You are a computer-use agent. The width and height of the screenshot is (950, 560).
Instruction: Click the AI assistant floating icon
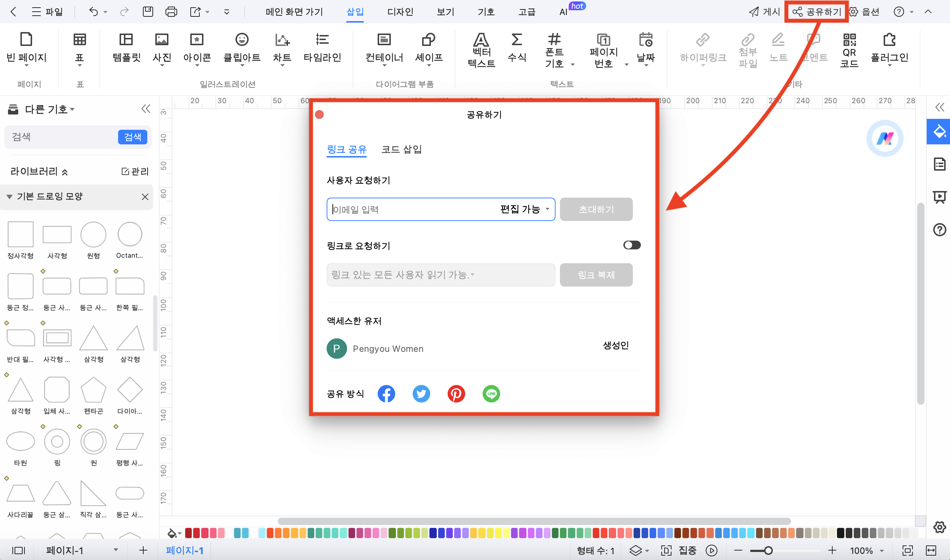click(885, 138)
